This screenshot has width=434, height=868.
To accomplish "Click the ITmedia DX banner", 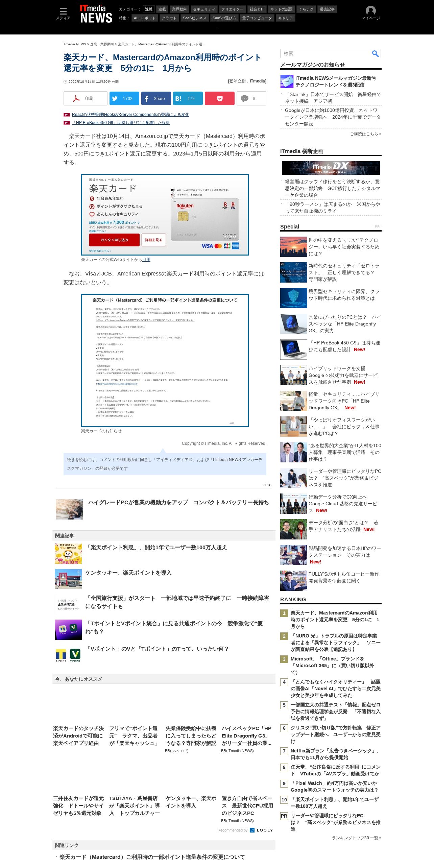I will point(331,168).
